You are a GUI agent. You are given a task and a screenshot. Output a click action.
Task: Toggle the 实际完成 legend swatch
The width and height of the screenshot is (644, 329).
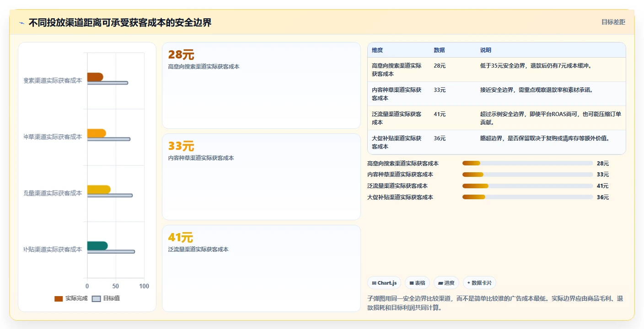pyautogui.click(x=59, y=298)
